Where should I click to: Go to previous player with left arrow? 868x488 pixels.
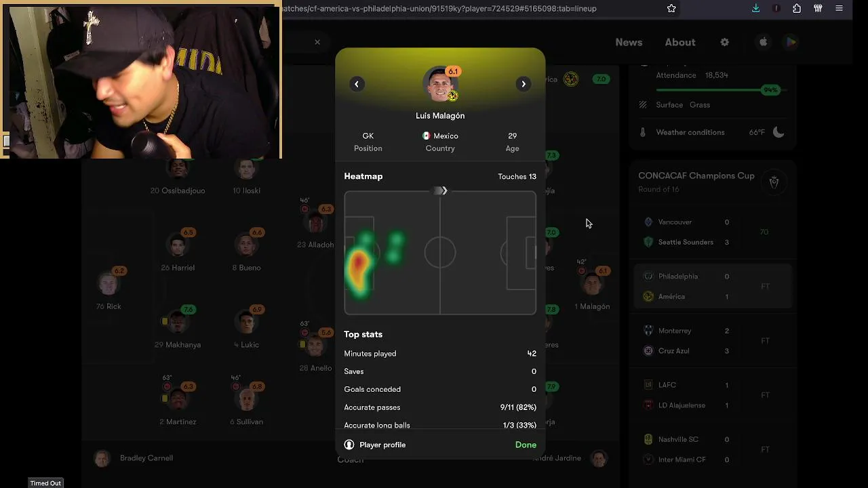coord(357,84)
